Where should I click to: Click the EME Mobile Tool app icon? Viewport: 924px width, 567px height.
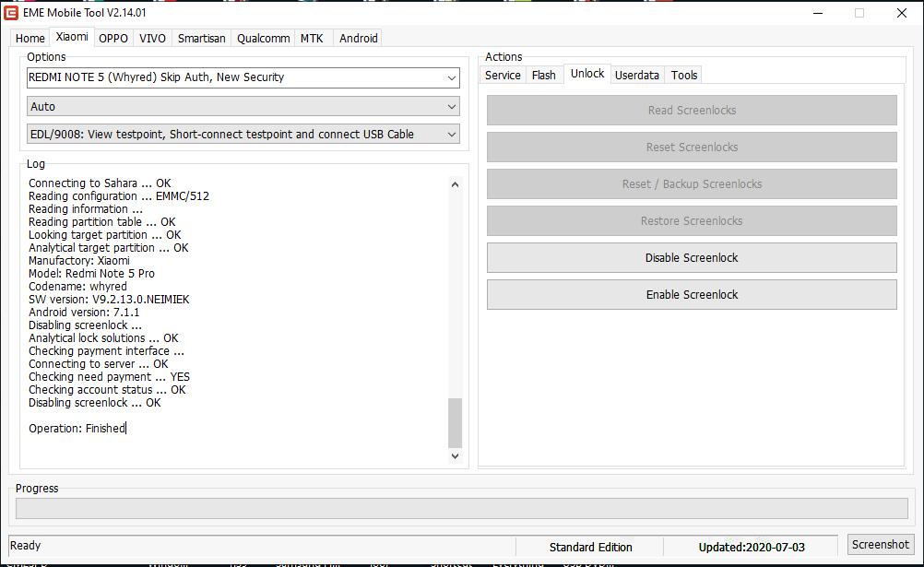coord(11,12)
